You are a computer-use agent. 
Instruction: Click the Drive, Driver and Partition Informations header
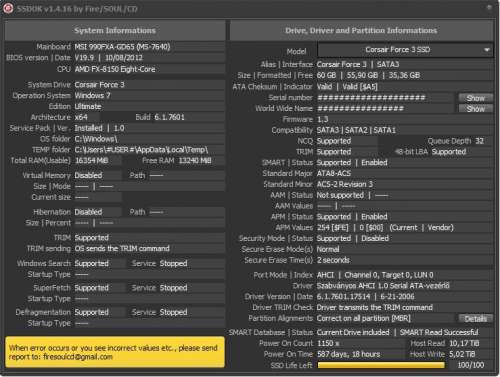[x=361, y=30]
